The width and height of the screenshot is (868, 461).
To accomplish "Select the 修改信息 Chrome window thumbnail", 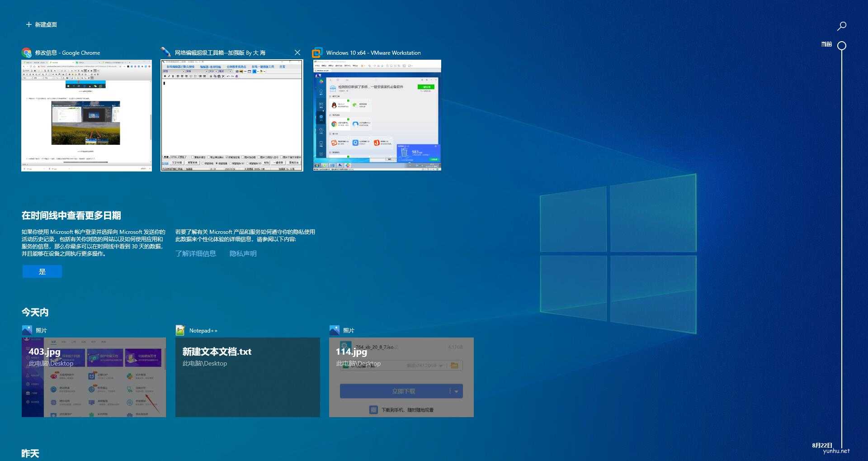I will [x=86, y=116].
